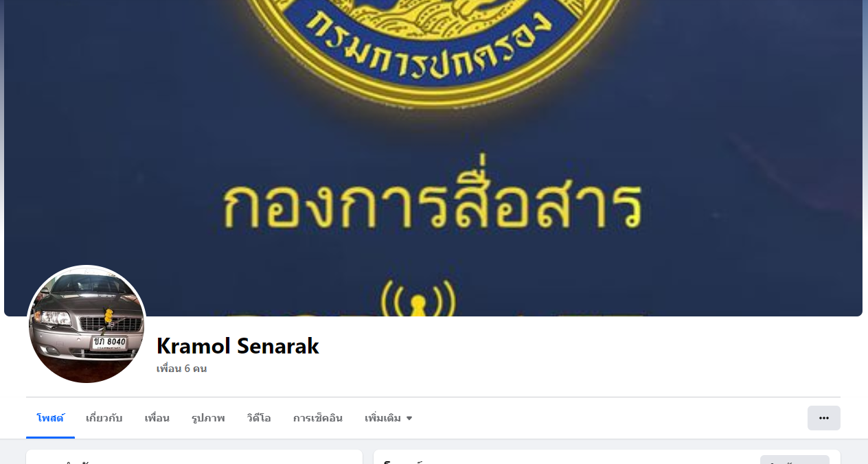Open the การเช็คอิน tab
Viewport: 868px width, 464px height.
tap(318, 418)
